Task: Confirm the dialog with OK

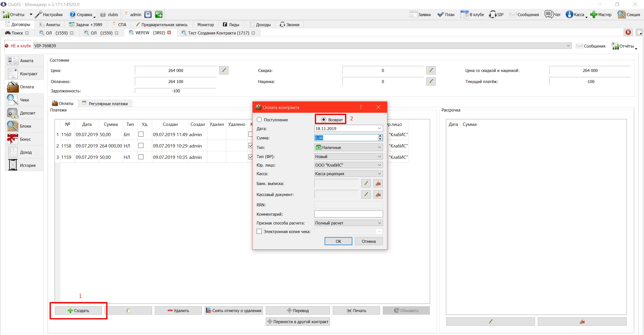Action: pos(338,241)
